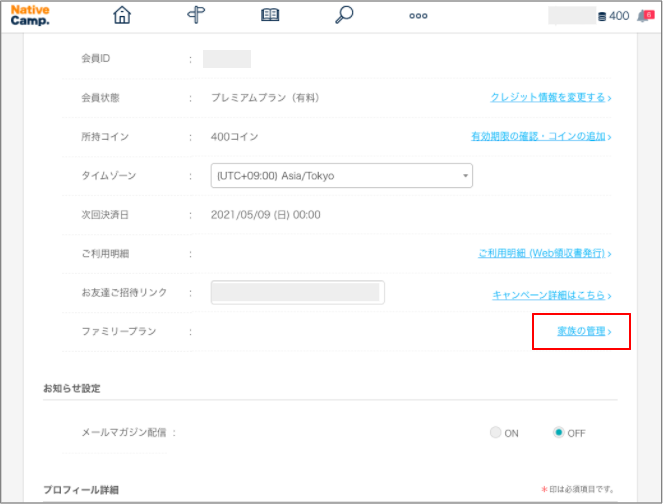Screen dimensions: 663x504
Task: Click the coin stack icon near 400
Action: 602,16
